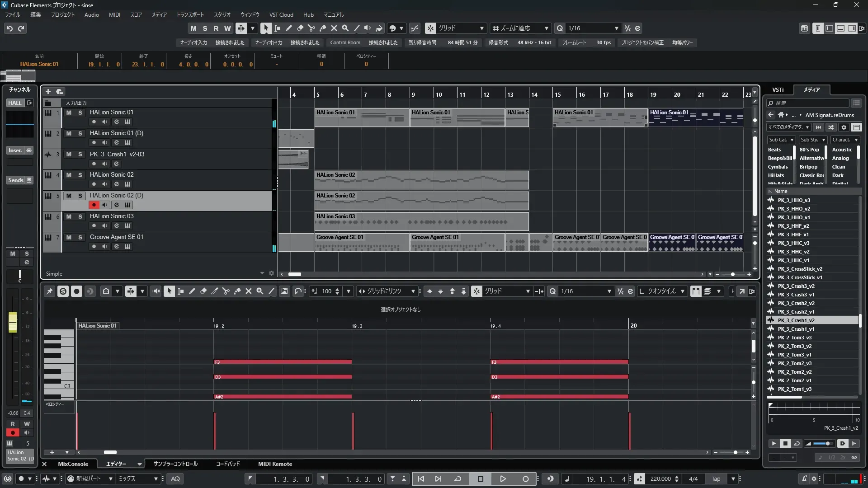Click the HALion Sonic 02 MIDI part
The width and height of the screenshot is (868, 488).
tap(421, 180)
